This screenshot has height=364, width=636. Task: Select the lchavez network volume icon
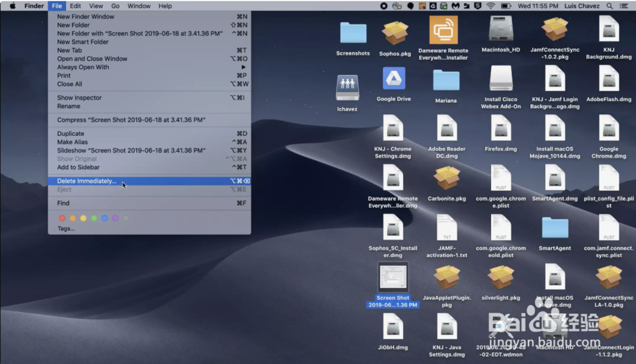347,88
